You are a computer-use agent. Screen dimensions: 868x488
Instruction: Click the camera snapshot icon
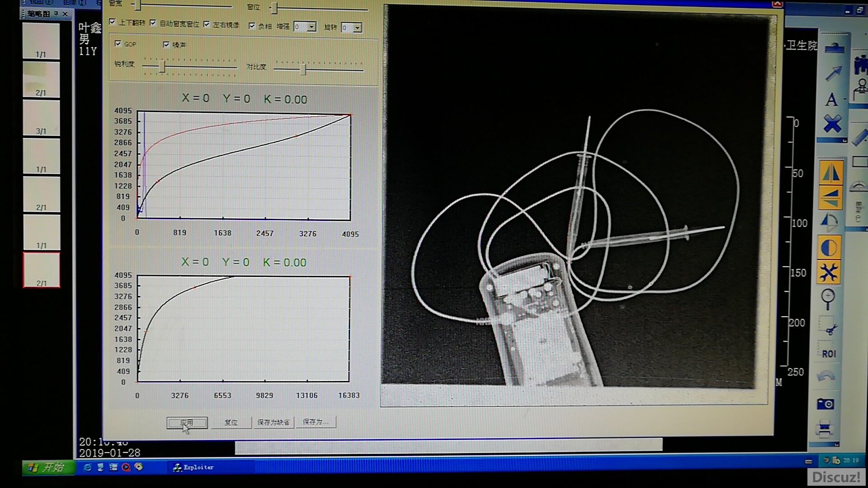826,404
